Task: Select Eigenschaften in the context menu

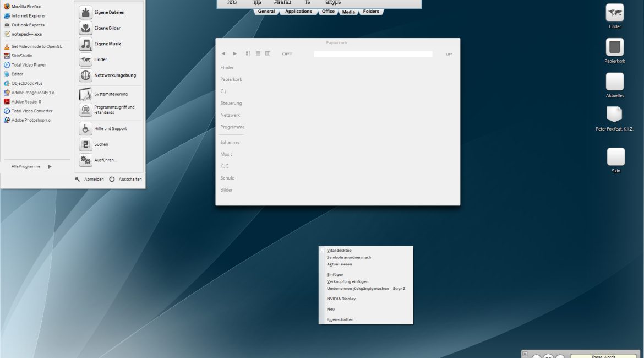Action: click(x=340, y=319)
